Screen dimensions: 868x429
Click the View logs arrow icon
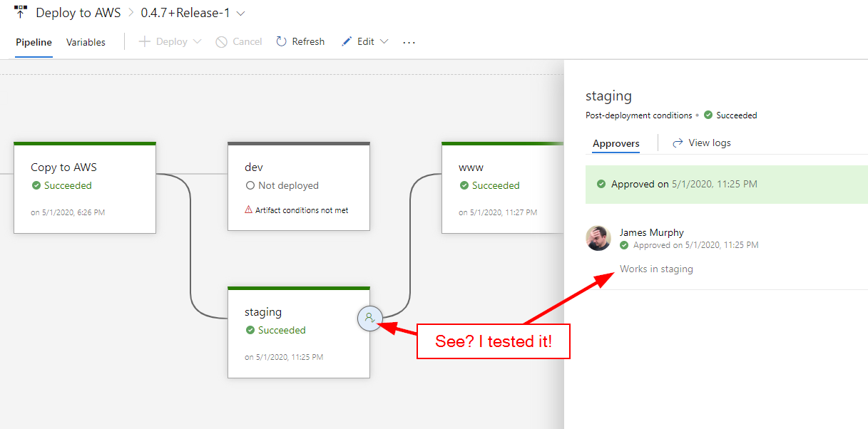tap(677, 143)
